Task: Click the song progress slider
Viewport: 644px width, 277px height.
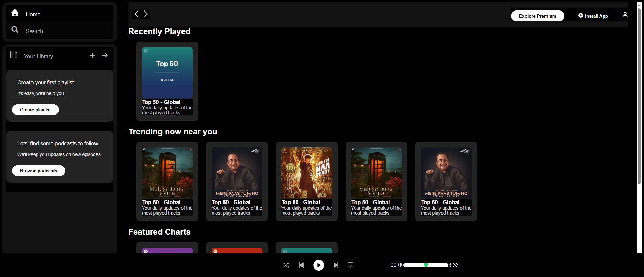Action: (x=426, y=265)
